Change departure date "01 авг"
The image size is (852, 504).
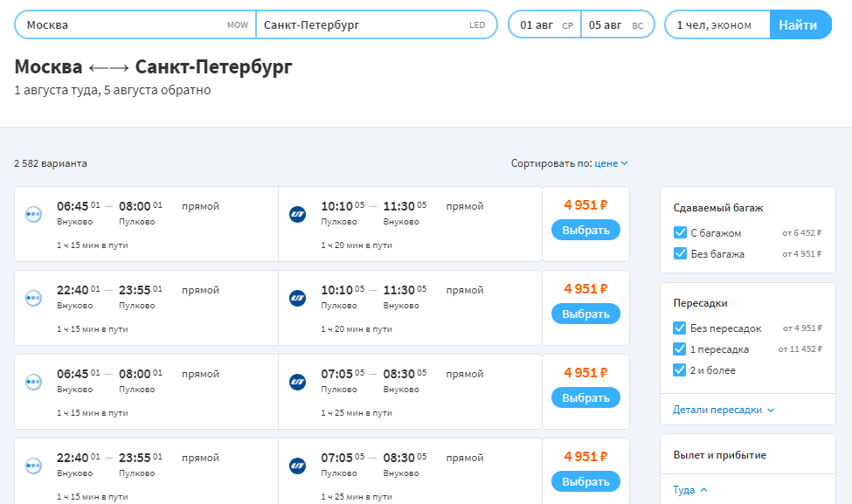pyautogui.click(x=544, y=25)
